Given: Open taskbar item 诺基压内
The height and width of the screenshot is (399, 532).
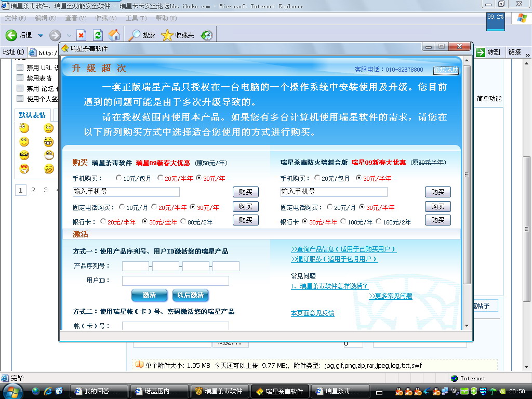Looking at the screenshot, I should (x=159, y=391).
